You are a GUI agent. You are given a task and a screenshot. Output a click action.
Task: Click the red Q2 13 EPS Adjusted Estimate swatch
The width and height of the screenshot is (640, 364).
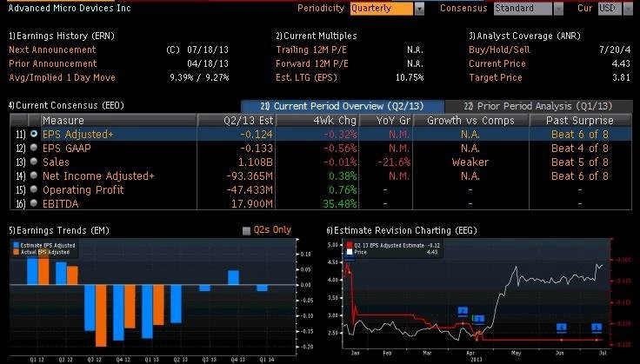coord(350,245)
